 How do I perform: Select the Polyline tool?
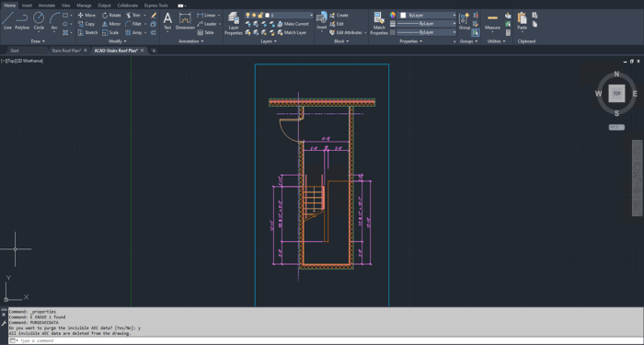tap(22, 21)
